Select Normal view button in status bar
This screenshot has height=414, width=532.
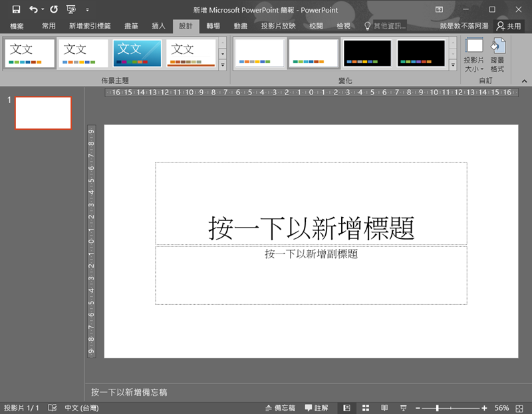(346, 407)
